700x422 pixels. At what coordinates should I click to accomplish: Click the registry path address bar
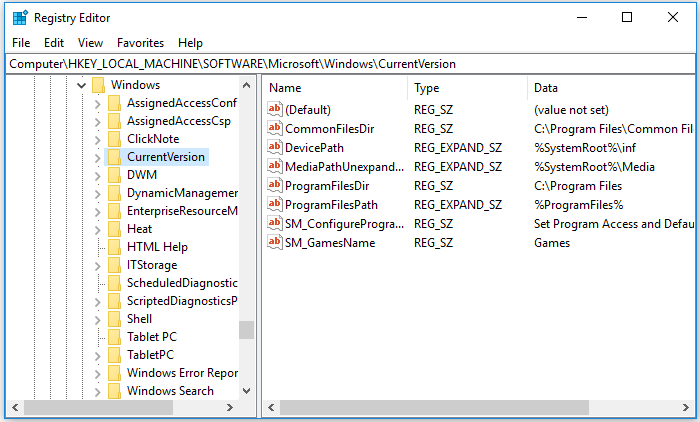(x=350, y=64)
